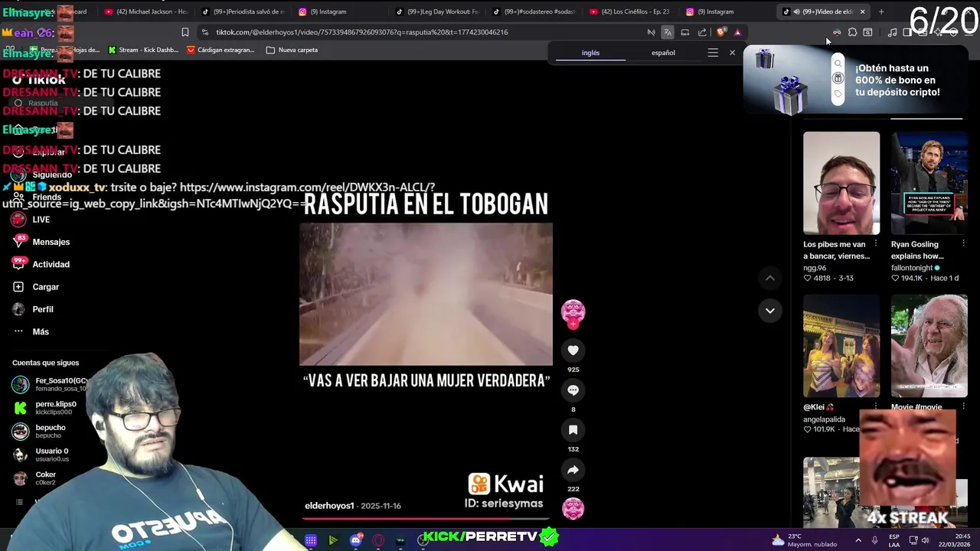This screenshot has height=551, width=980.
Task: Click the translate page icon in address bar
Action: point(668,32)
